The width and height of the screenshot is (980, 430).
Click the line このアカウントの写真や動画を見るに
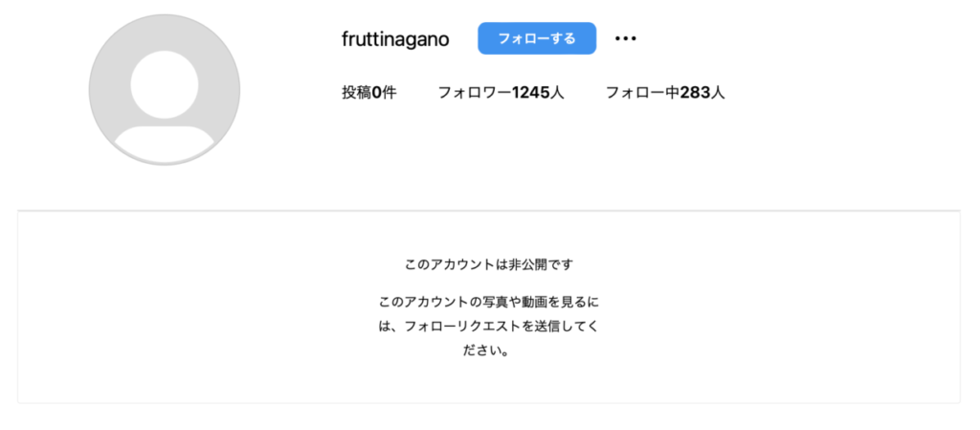point(489,303)
